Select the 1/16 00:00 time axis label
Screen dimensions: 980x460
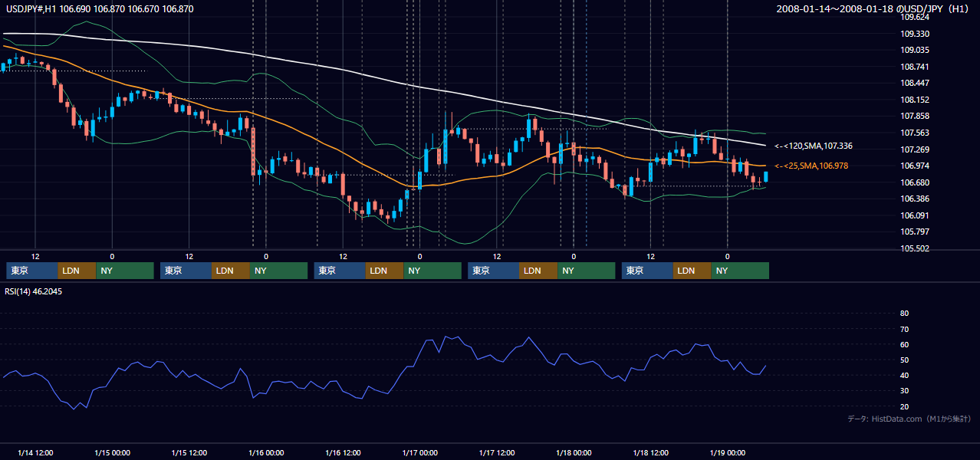[x=266, y=452]
